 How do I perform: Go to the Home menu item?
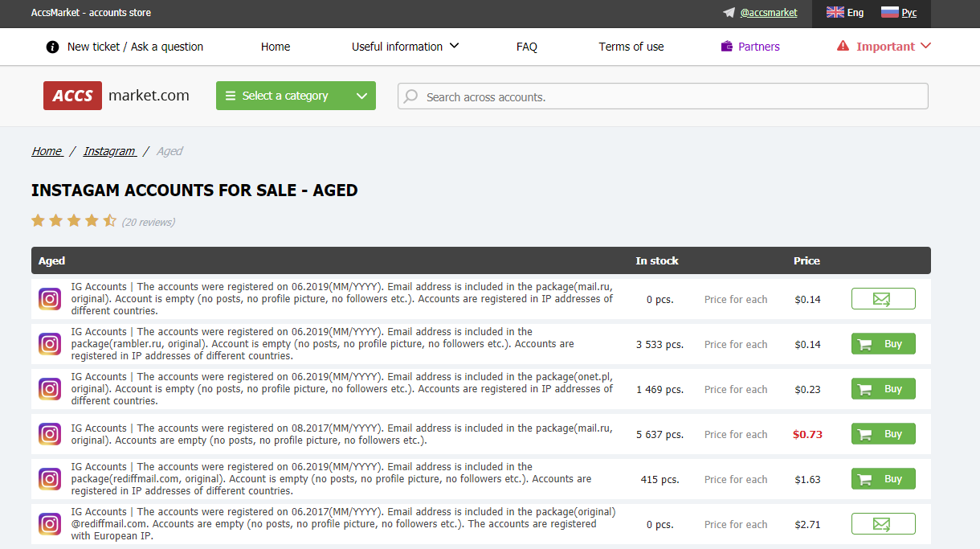[x=276, y=47]
